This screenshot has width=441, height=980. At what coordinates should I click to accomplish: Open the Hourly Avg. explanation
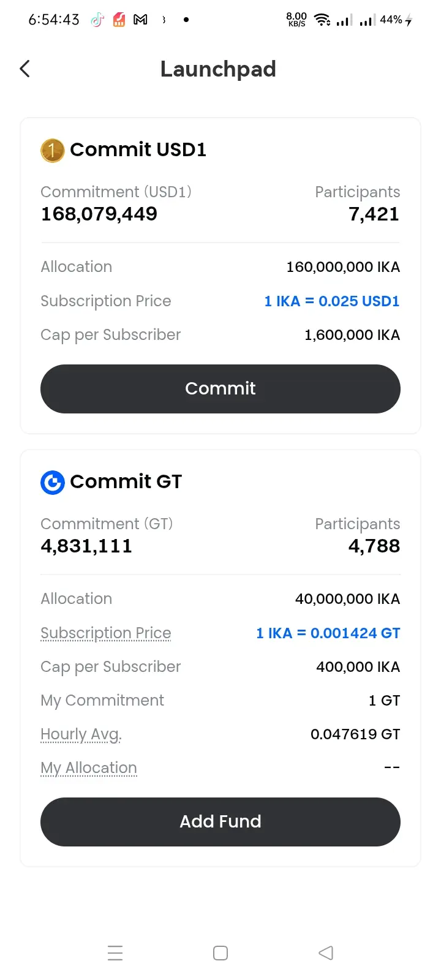81,734
